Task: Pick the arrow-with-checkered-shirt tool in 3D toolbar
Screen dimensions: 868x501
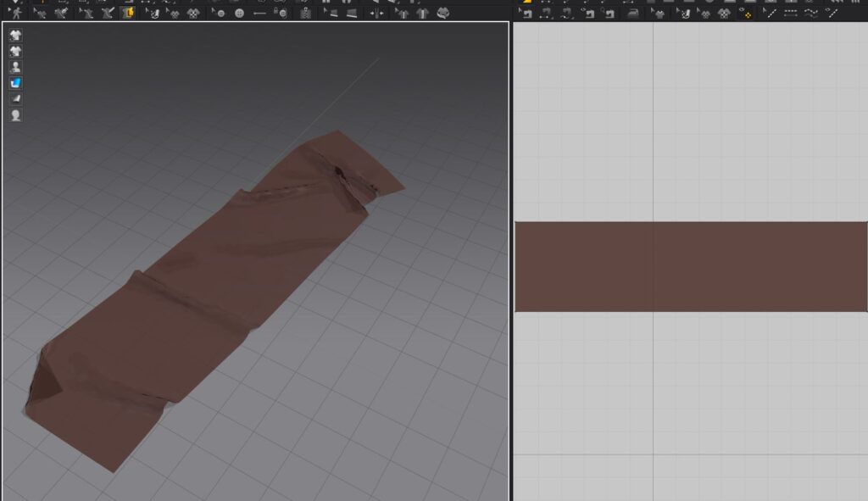Action: [173, 13]
